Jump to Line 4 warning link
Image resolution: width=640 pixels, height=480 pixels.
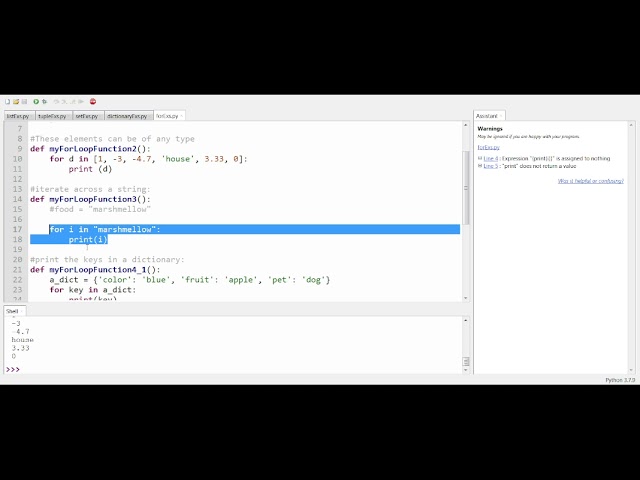[x=491, y=158]
